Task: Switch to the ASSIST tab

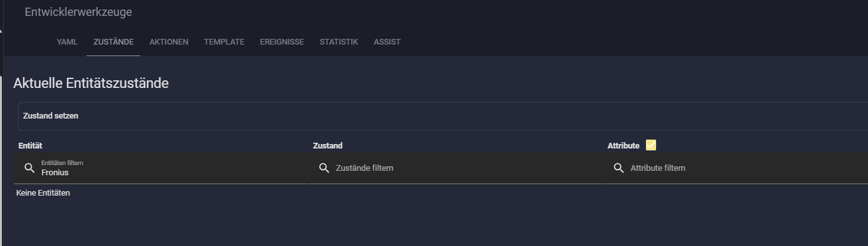Action: (387, 42)
